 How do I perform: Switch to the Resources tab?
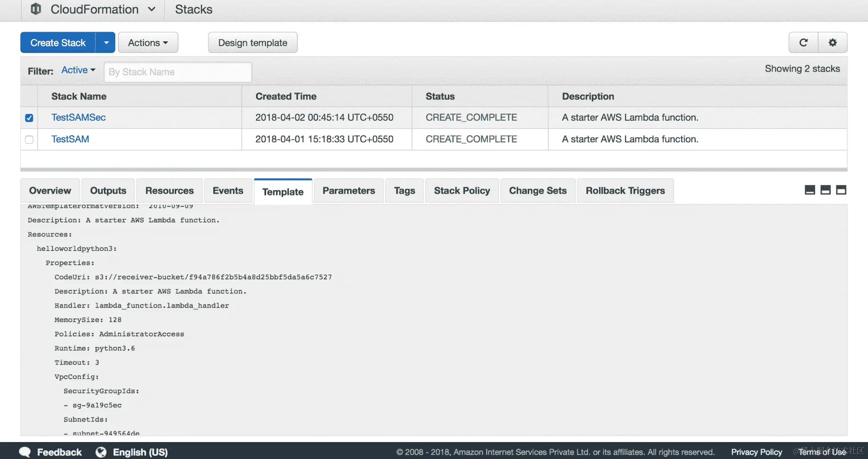click(x=169, y=191)
